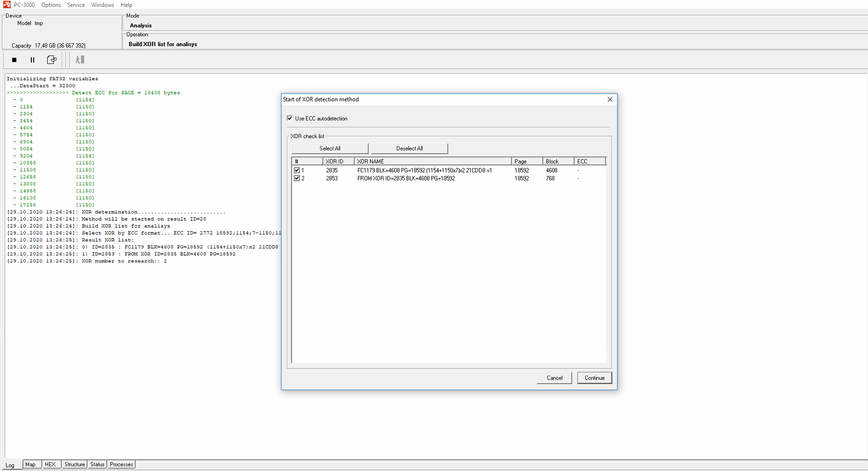The height and width of the screenshot is (471, 868).
Task: Open the Options menu
Action: click(x=51, y=5)
